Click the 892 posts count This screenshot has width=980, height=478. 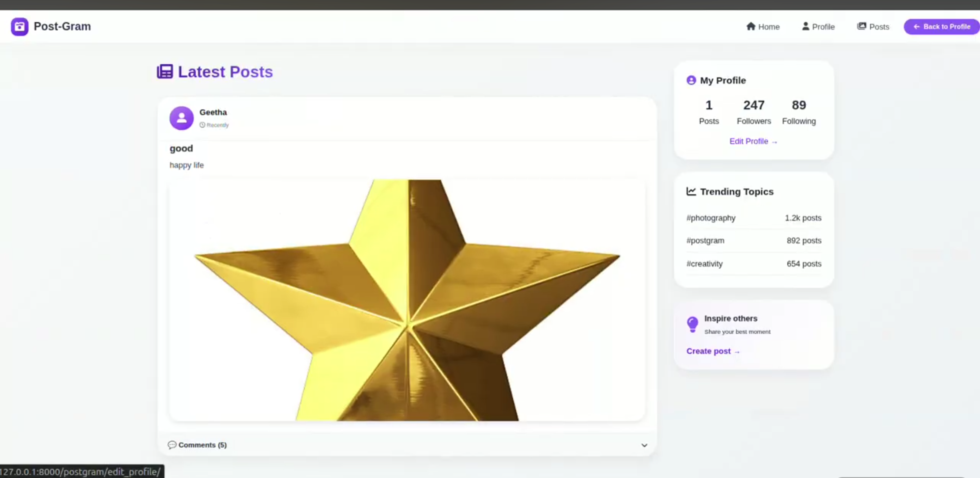[804, 241]
